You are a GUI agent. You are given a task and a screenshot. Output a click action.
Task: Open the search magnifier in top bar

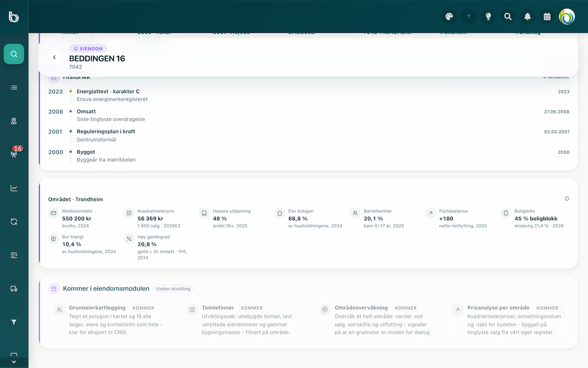[x=508, y=16]
